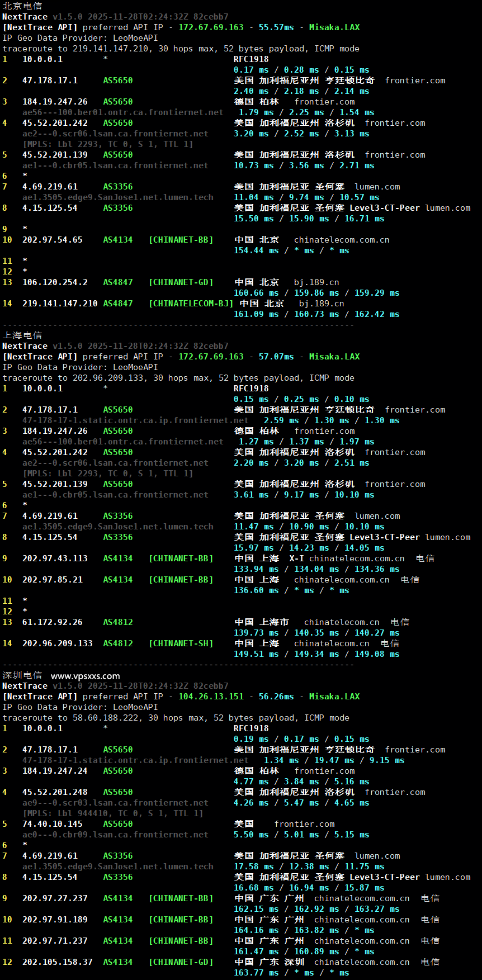The height and width of the screenshot is (980, 482).
Task: Click hop IP 202.97.71.237
Action: (x=55, y=941)
